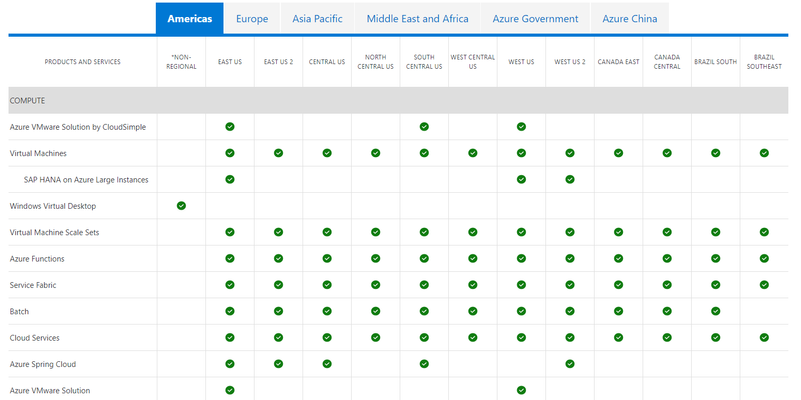The image size is (801, 400).
Task: Click the Windows Virtual Desktop row label
Action: point(53,206)
